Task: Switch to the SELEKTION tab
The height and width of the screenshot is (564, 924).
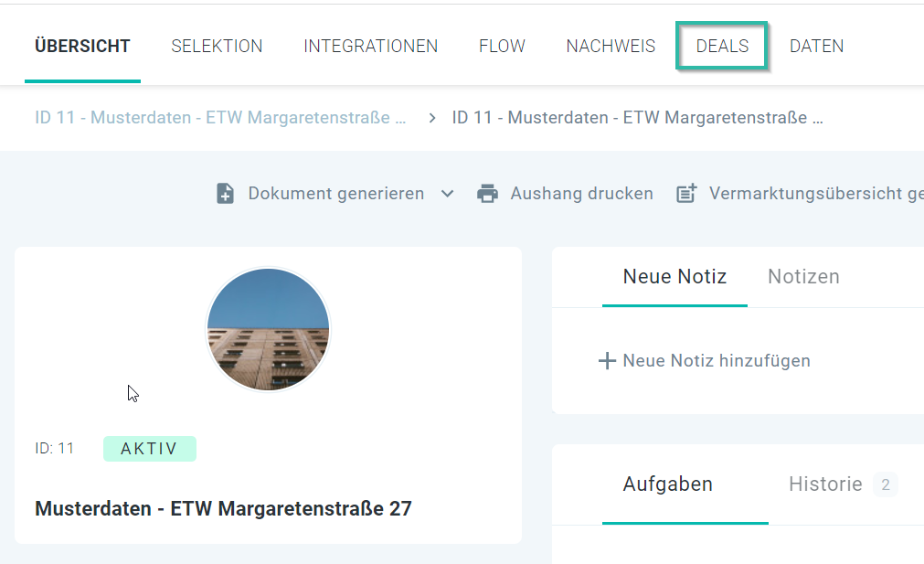Action: pos(217,46)
